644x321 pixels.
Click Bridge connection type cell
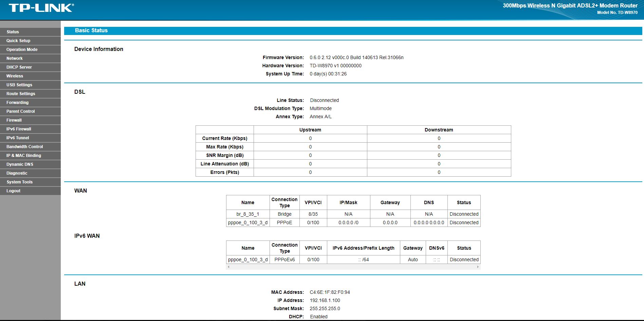pyautogui.click(x=284, y=214)
